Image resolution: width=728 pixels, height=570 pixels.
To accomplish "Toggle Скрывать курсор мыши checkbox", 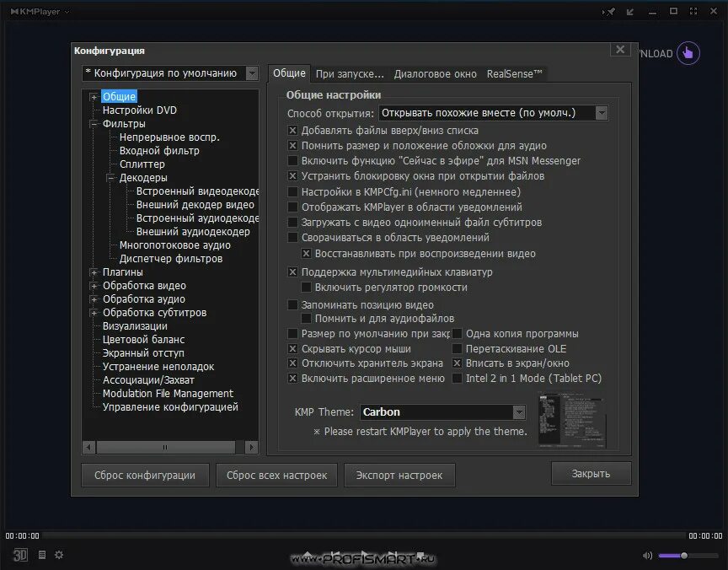I will (292, 349).
